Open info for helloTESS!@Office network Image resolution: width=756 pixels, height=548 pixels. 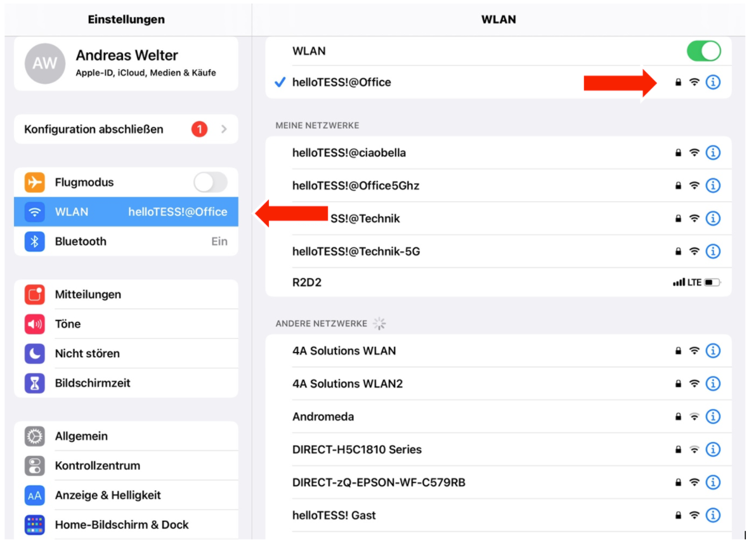[x=713, y=82]
